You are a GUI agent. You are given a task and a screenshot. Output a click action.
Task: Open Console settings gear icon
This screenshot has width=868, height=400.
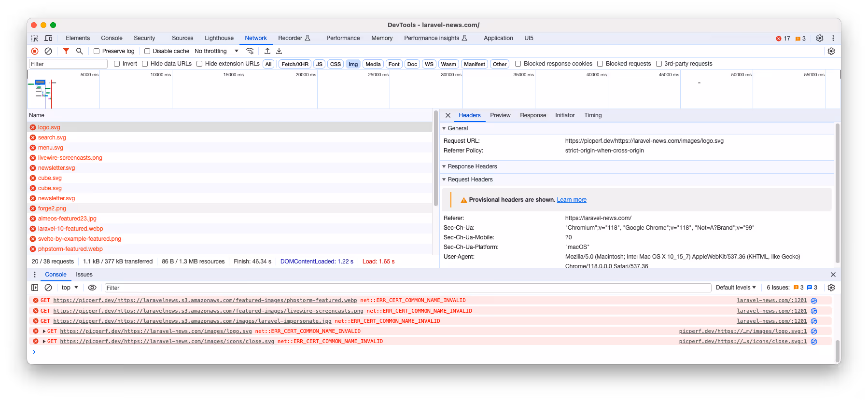tap(831, 288)
